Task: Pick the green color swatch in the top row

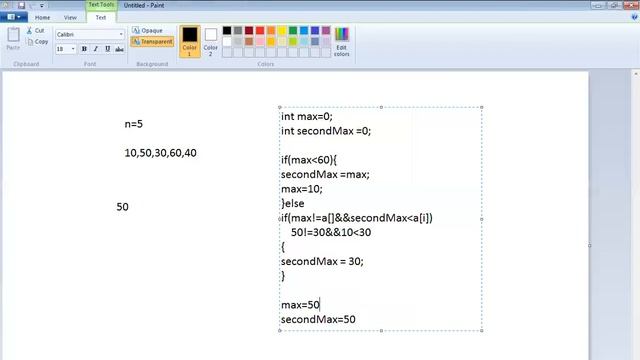Action: click(293, 30)
